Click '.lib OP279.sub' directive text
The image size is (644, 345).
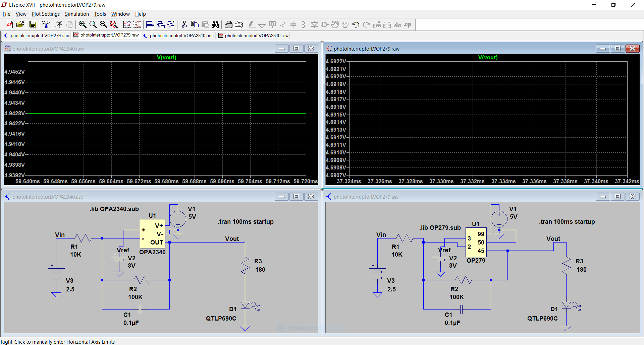(x=440, y=228)
